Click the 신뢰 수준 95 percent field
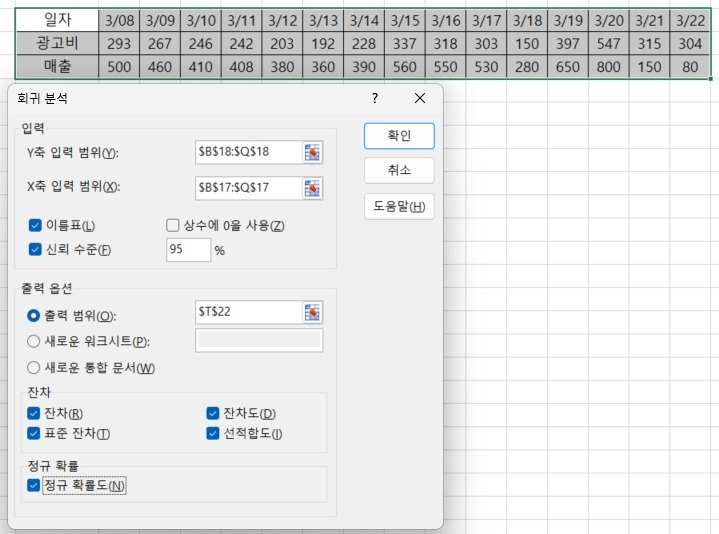The height and width of the screenshot is (534, 719). [x=188, y=250]
